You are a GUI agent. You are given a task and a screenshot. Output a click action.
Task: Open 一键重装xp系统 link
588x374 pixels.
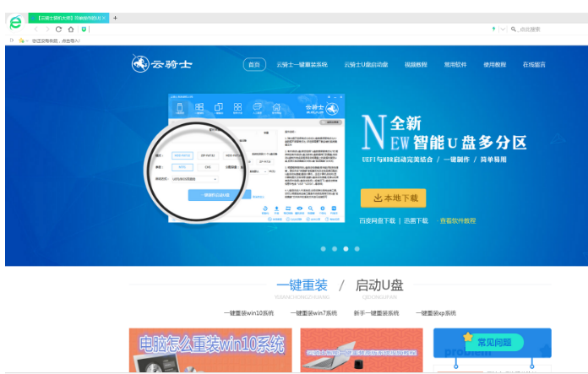coord(436,313)
